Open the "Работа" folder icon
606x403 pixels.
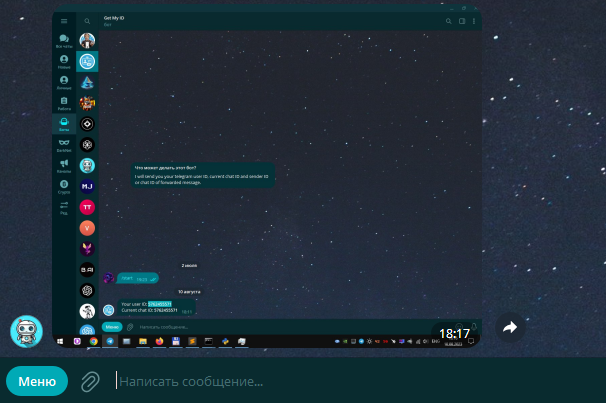pos(64,102)
